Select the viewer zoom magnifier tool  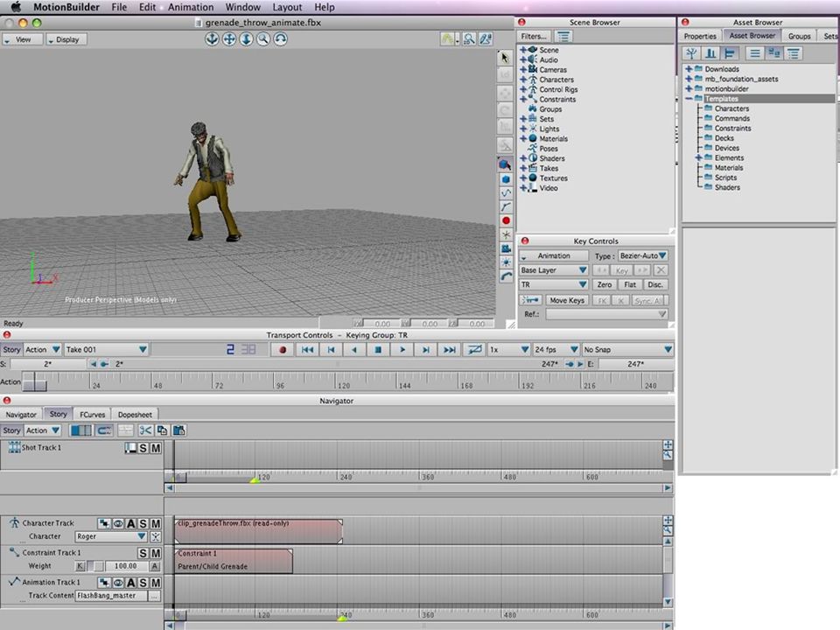coord(263,39)
